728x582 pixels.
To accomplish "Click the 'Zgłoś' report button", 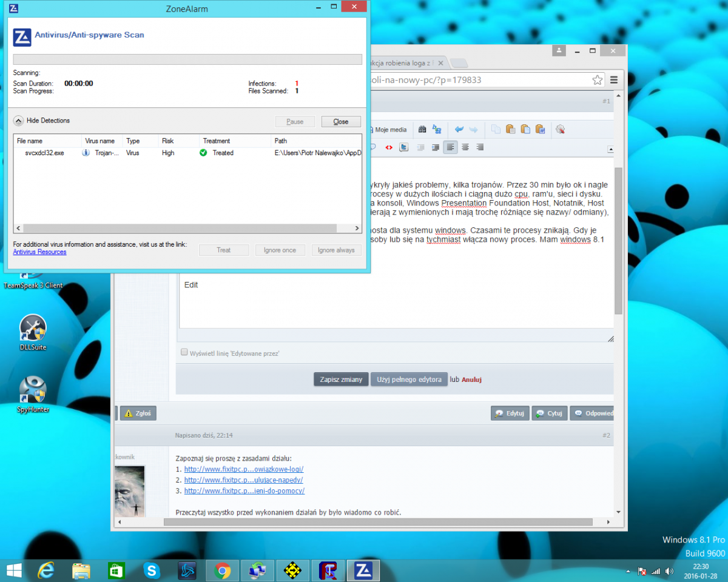I will coord(138,413).
